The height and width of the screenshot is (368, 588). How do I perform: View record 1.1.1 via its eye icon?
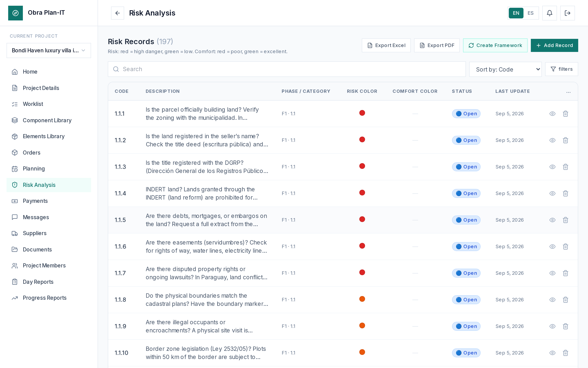coord(552,114)
